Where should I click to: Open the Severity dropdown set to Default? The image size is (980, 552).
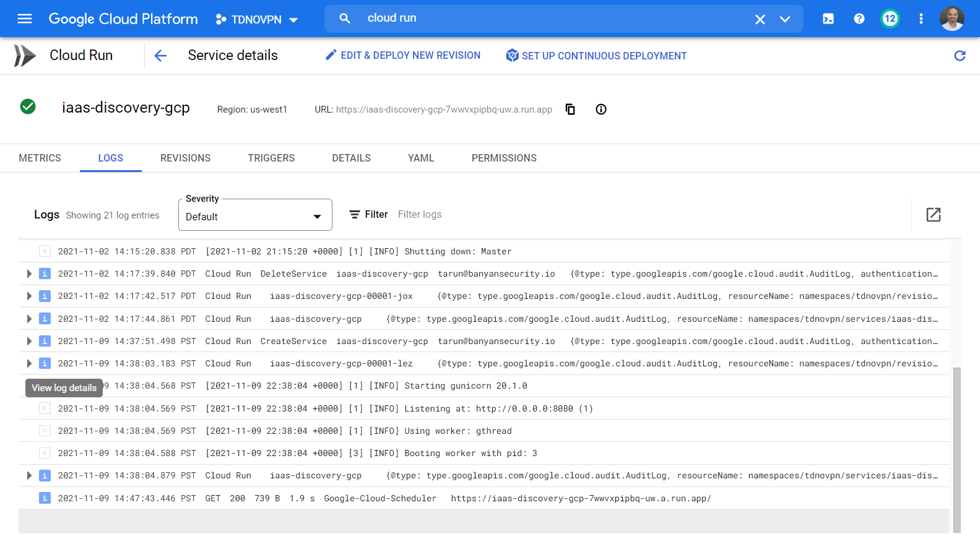(255, 216)
